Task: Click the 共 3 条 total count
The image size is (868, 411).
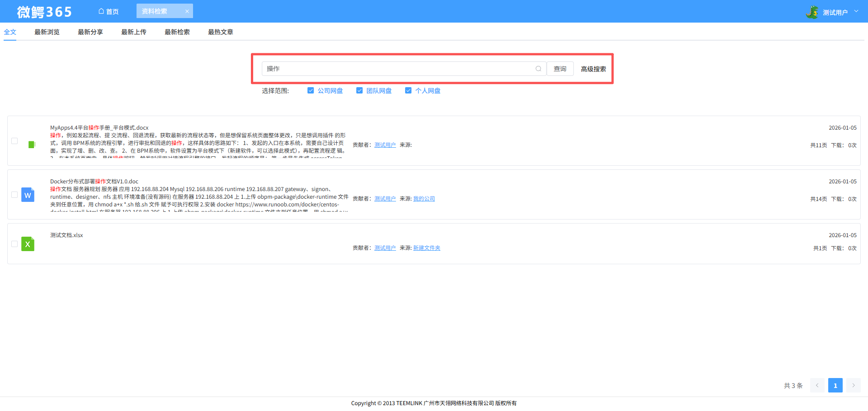Action: [793, 386]
